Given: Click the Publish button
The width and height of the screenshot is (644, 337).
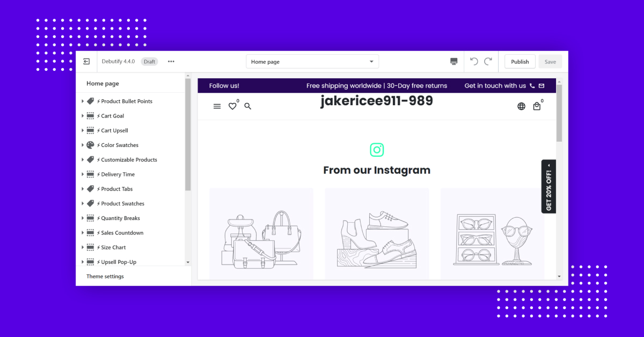Looking at the screenshot, I should [x=520, y=62].
